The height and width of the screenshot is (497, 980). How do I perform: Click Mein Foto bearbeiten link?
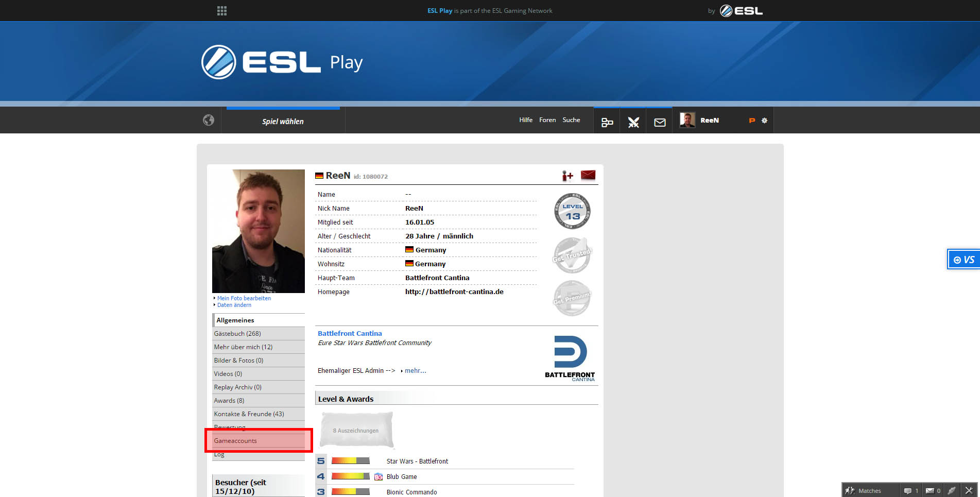tap(244, 298)
